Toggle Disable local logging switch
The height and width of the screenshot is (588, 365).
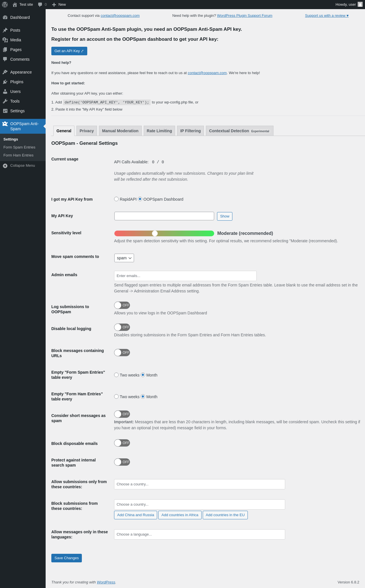122,327
